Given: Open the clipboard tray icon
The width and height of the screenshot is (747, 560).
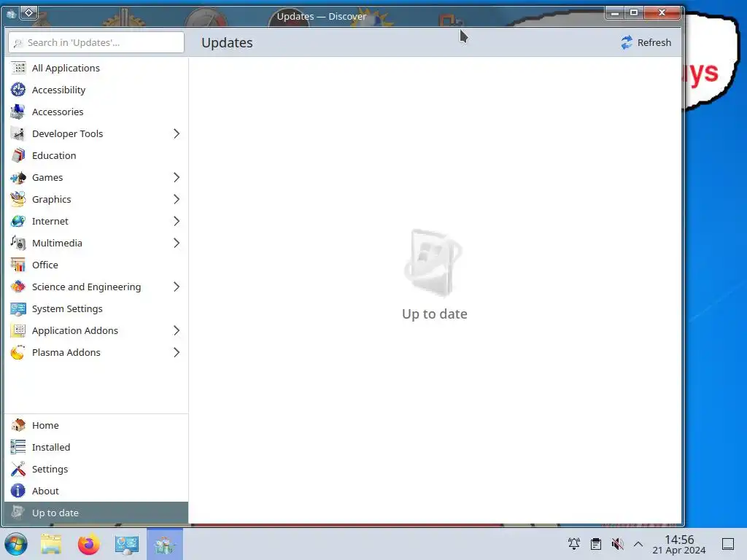Looking at the screenshot, I should (595, 544).
